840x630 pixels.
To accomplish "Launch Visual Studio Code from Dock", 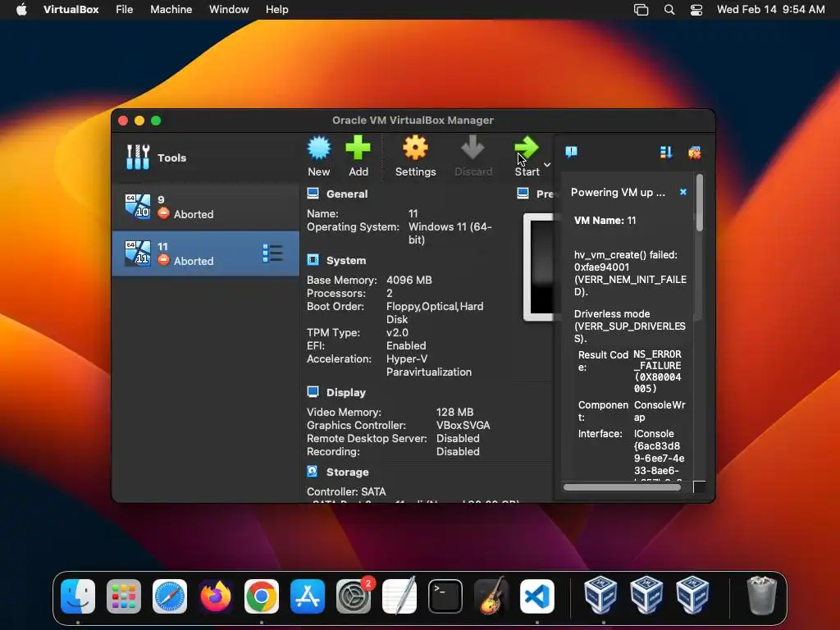I will (537, 596).
